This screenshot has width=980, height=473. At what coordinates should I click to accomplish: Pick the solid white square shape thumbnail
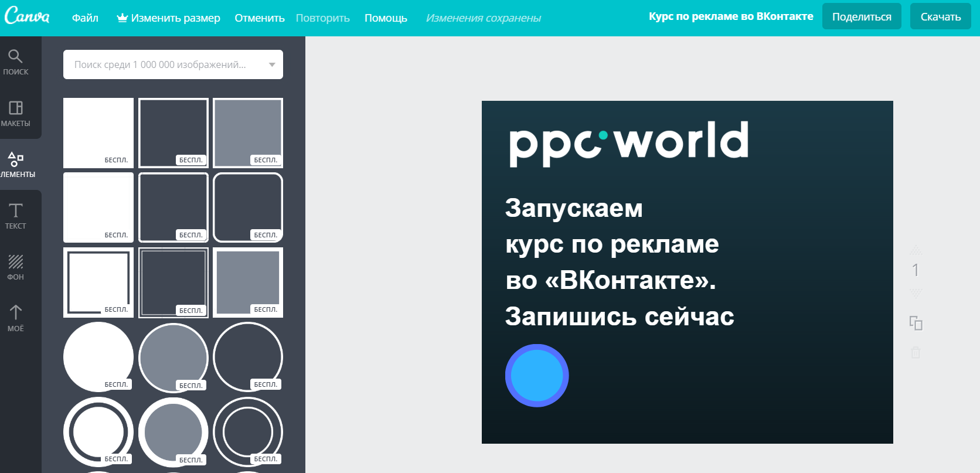point(98,132)
